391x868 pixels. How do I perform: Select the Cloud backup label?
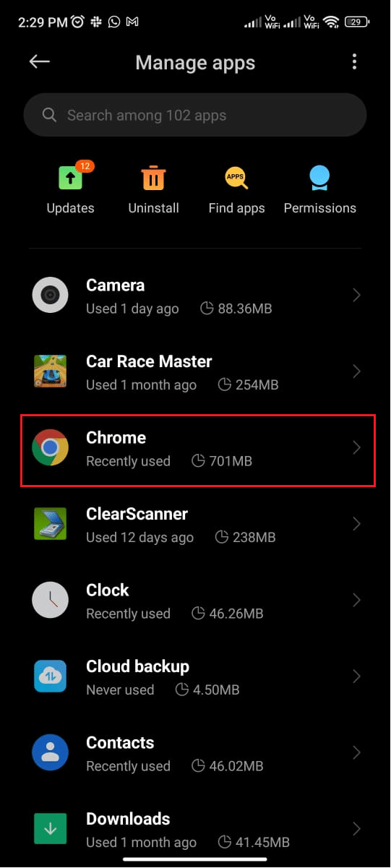[137, 666]
